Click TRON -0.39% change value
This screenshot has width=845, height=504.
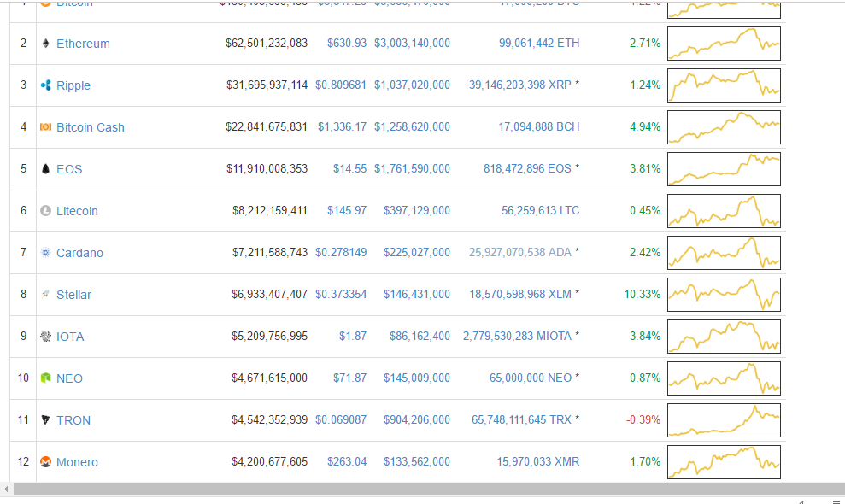coord(643,420)
